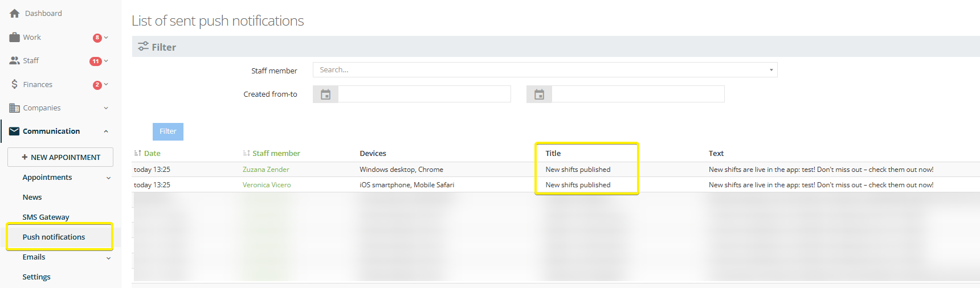980x288 pixels.
Task: Click the Dashboard home icon
Action: (x=15, y=14)
